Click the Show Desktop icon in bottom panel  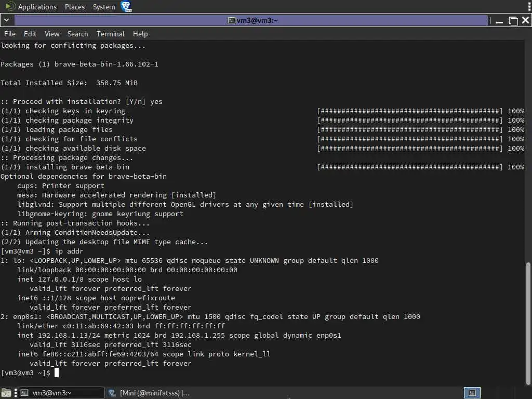[x=6, y=393]
